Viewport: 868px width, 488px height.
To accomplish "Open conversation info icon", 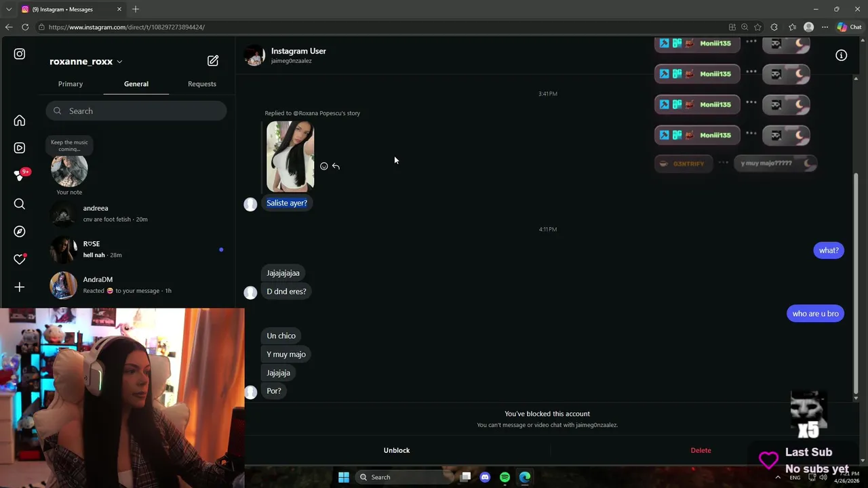I will [841, 55].
